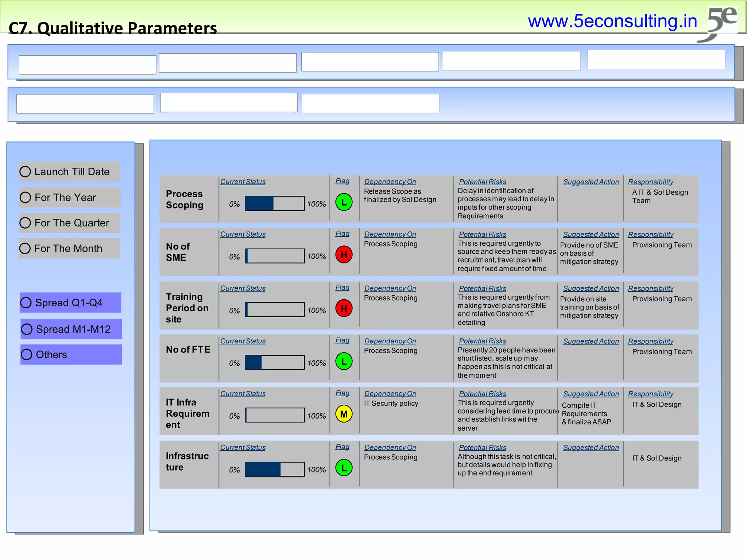Click the 'No of SME' row title
747x560 pixels.
(x=178, y=252)
